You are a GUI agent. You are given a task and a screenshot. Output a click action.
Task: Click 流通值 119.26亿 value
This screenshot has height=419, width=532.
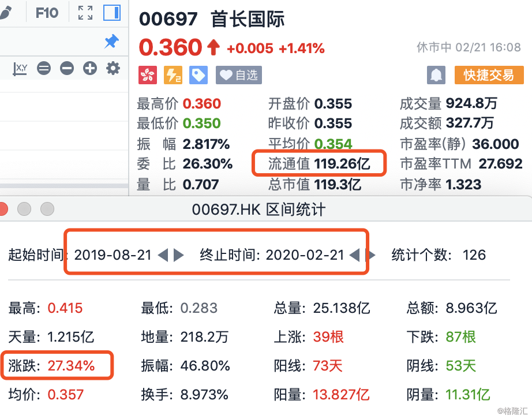[342, 164]
